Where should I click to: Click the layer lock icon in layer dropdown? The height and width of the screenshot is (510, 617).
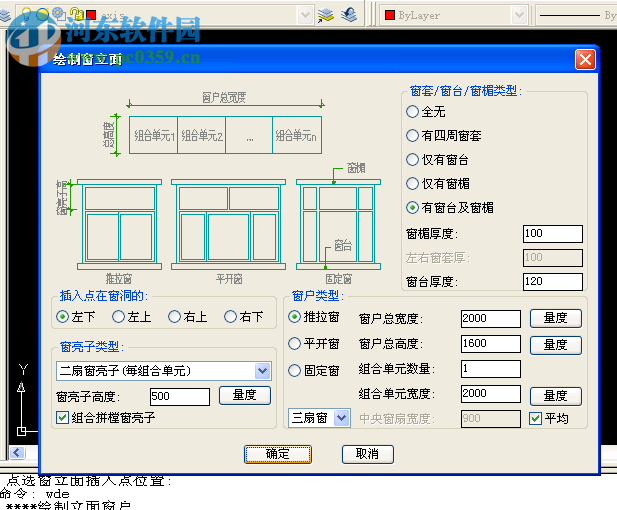pos(79,15)
